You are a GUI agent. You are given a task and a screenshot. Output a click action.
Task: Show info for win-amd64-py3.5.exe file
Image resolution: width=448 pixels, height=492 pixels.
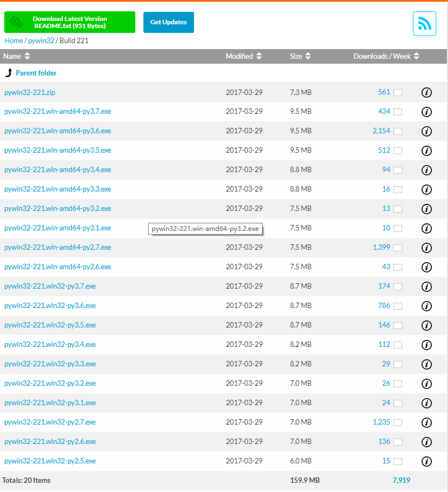[426, 151]
